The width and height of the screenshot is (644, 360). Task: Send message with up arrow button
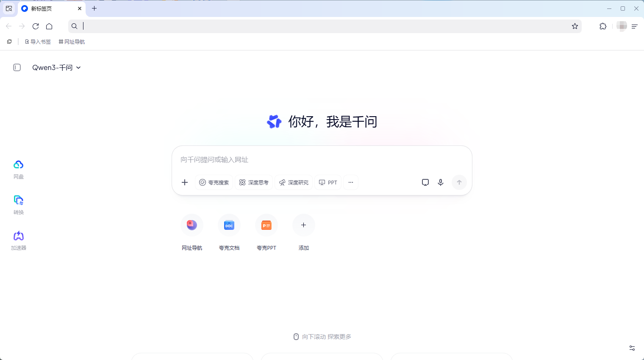click(459, 182)
